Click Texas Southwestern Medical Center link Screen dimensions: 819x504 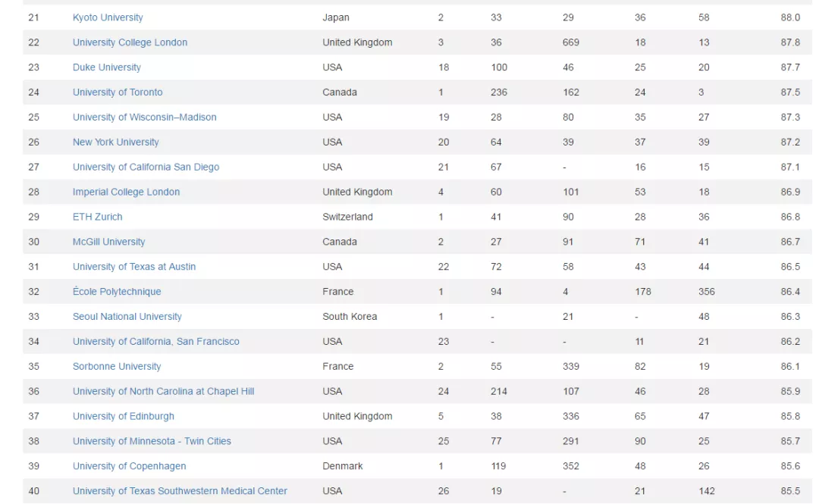click(x=180, y=491)
